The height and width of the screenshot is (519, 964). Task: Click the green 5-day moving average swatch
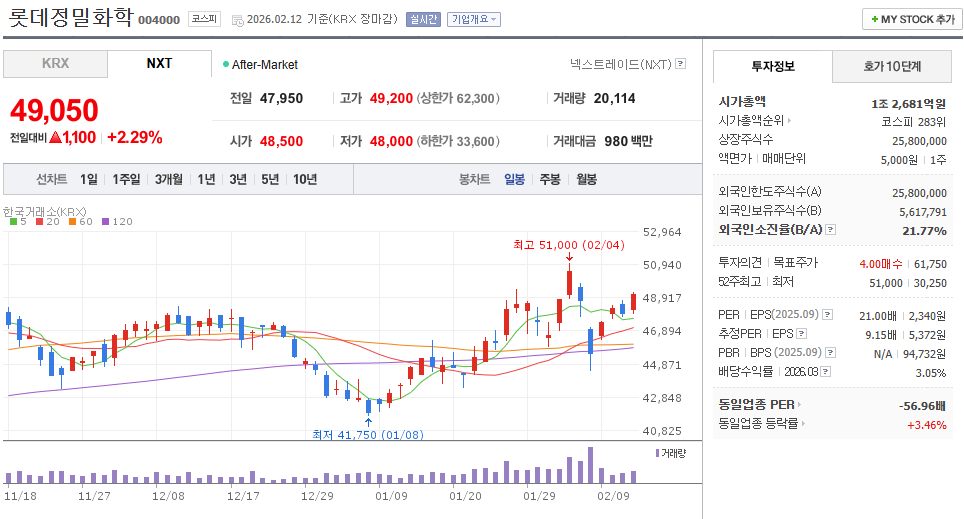pyautogui.click(x=14, y=221)
